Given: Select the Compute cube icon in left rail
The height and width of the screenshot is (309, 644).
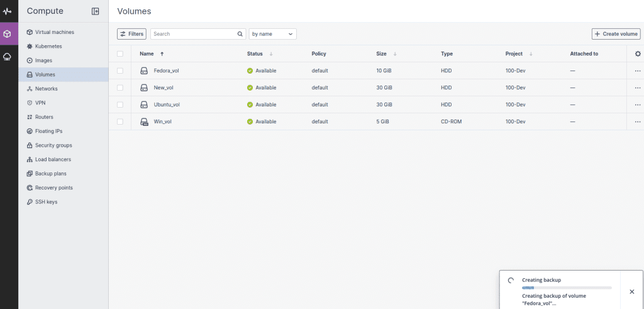Looking at the screenshot, I should coord(7,34).
